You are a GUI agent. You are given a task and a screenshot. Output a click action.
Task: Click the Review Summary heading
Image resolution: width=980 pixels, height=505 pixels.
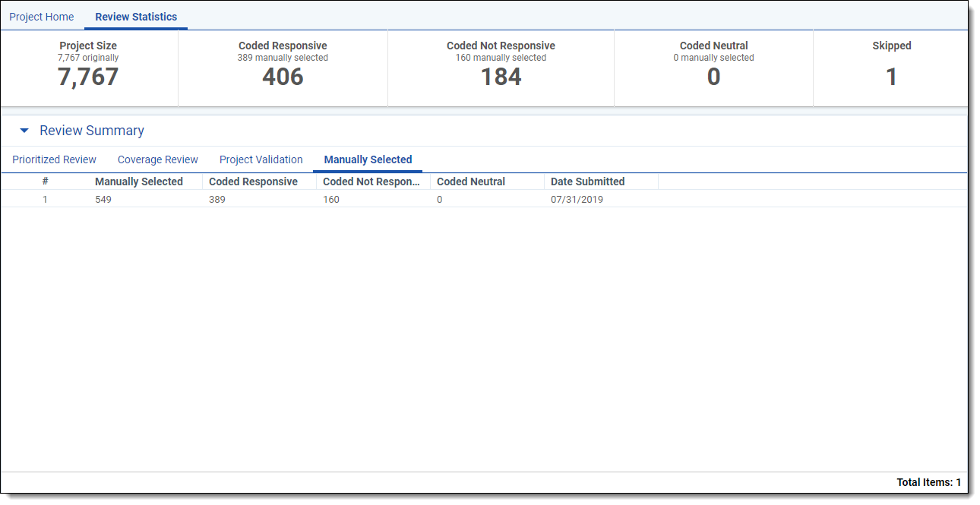tap(92, 131)
